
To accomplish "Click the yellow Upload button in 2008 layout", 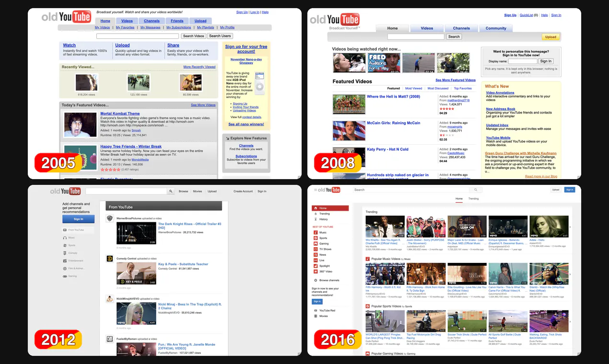I will tap(550, 37).
